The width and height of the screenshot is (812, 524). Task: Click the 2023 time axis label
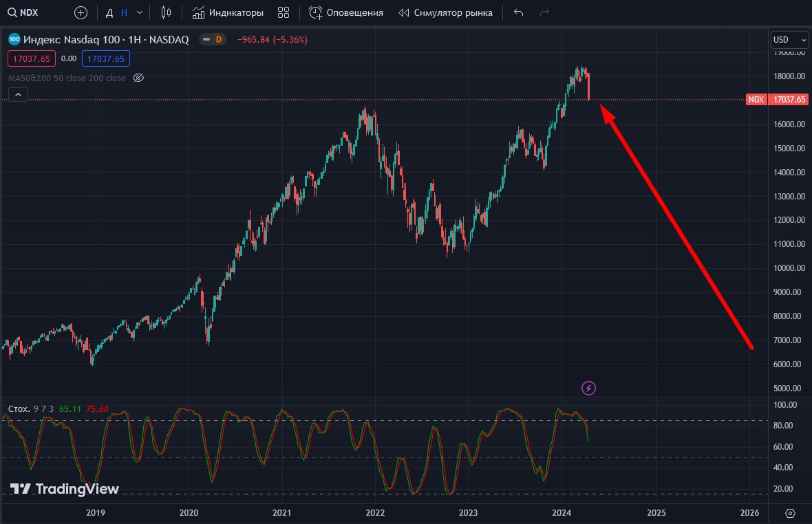pos(468,512)
